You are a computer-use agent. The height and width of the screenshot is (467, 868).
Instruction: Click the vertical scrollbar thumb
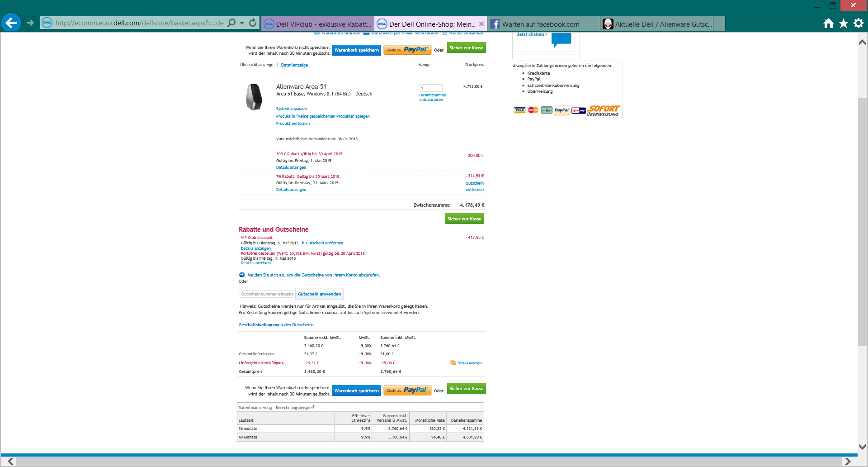[x=862, y=222]
